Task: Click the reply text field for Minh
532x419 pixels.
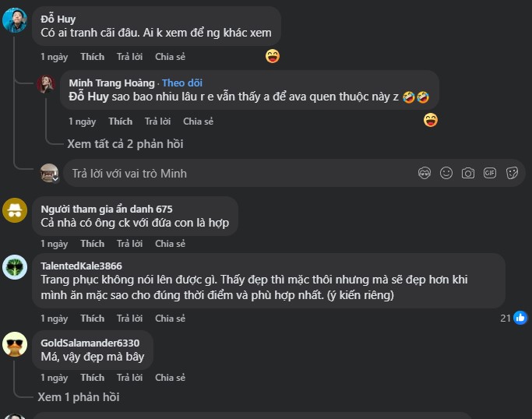Action: 234,173
